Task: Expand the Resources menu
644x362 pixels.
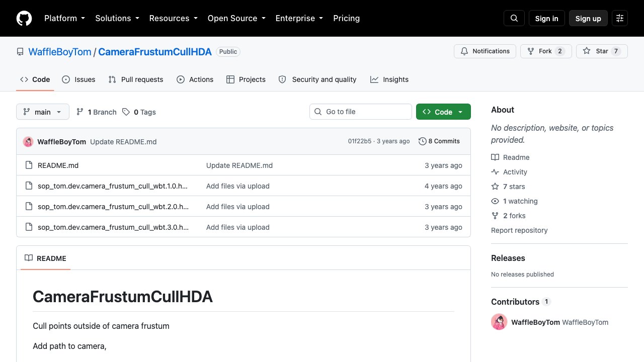Action: 173,18
